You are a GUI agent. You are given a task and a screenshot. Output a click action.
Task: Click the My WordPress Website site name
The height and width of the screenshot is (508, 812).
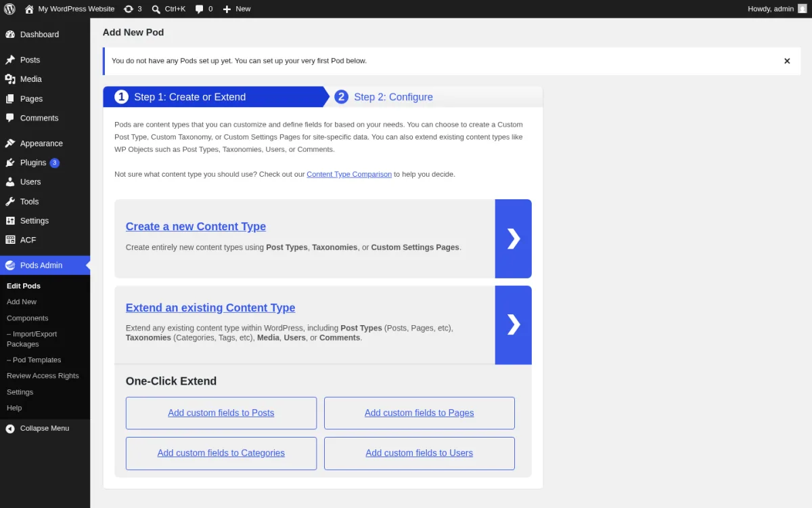tap(76, 9)
